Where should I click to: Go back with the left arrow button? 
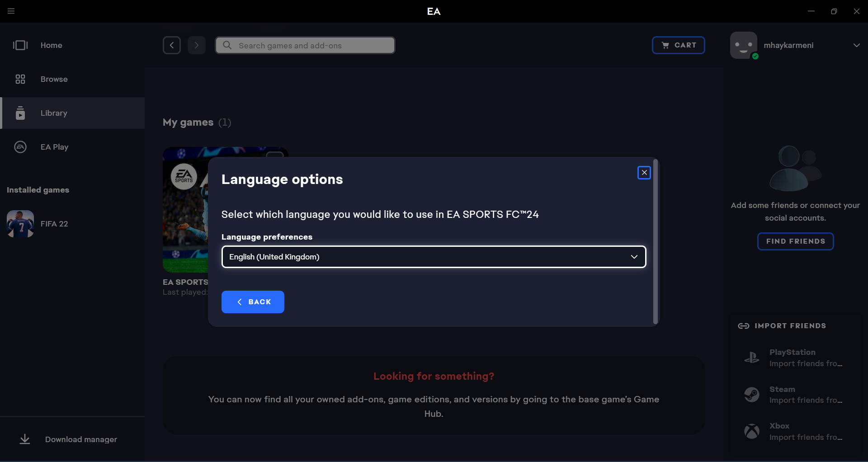pos(172,45)
